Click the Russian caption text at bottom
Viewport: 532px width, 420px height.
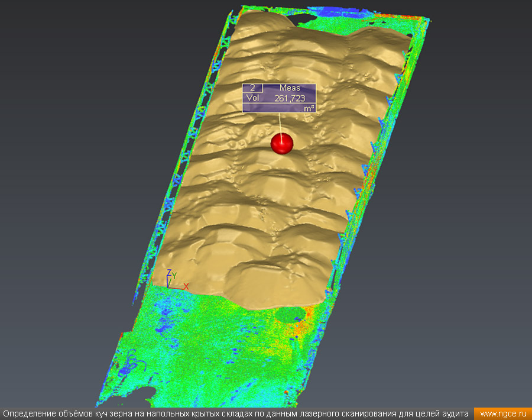pyautogui.click(x=236, y=414)
